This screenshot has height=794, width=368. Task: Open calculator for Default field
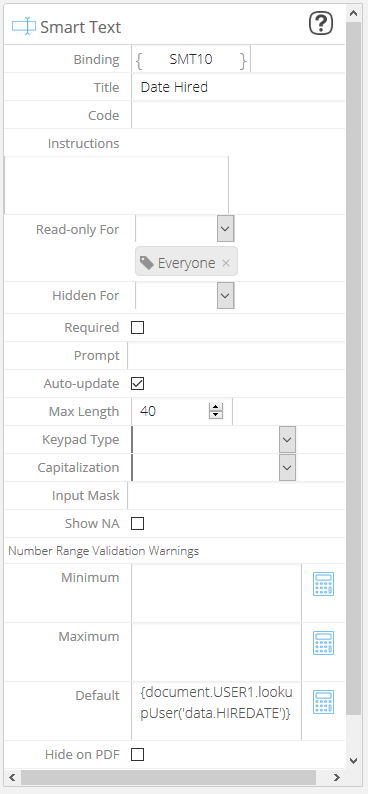[323, 702]
